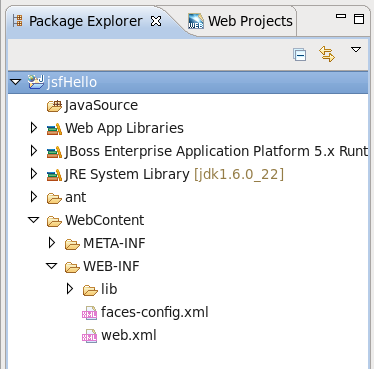
Task: Click the web.xml XML file icon
Action: (x=90, y=336)
